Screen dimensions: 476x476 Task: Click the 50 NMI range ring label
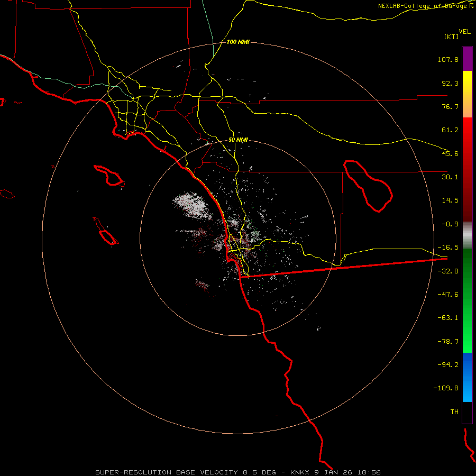(x=238, y=140)
